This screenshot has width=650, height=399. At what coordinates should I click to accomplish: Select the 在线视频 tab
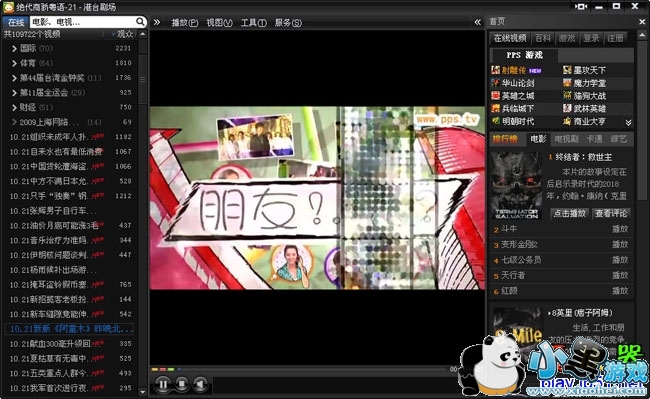pos(510,38)
